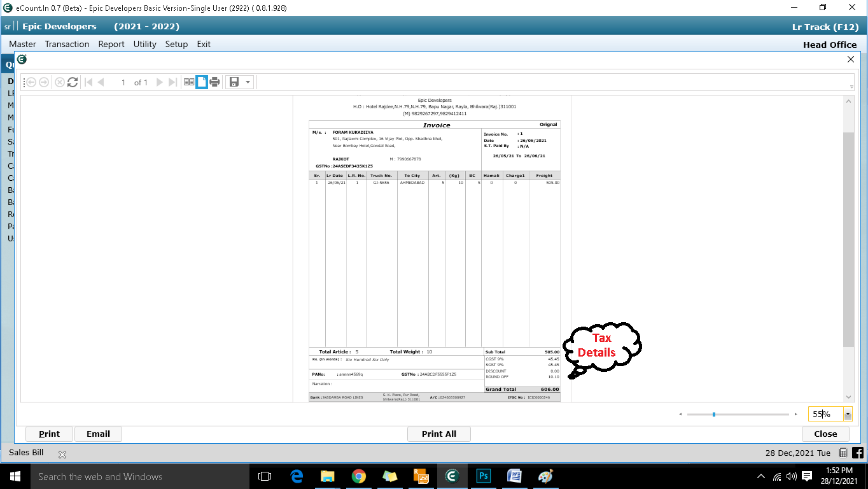Close the Sales Bill tab
The image size is (868, 489).
[x=62, y=455]
